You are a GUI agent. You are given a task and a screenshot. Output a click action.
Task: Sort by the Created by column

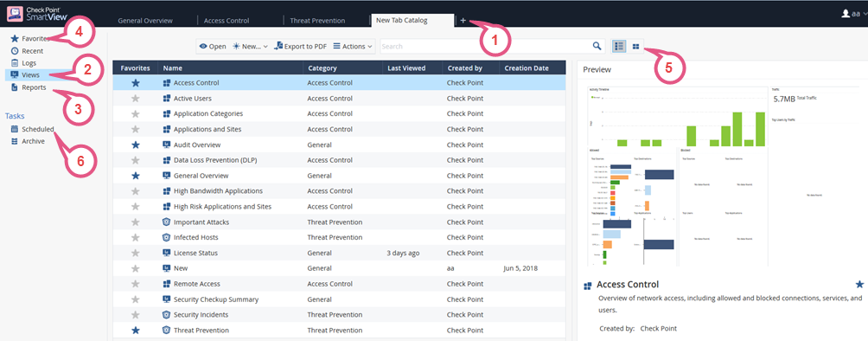click(470, 68)
